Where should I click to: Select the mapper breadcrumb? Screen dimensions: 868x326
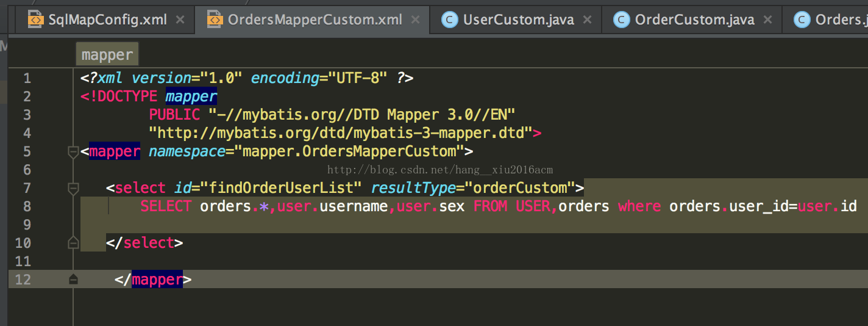[x=107, y=55]
